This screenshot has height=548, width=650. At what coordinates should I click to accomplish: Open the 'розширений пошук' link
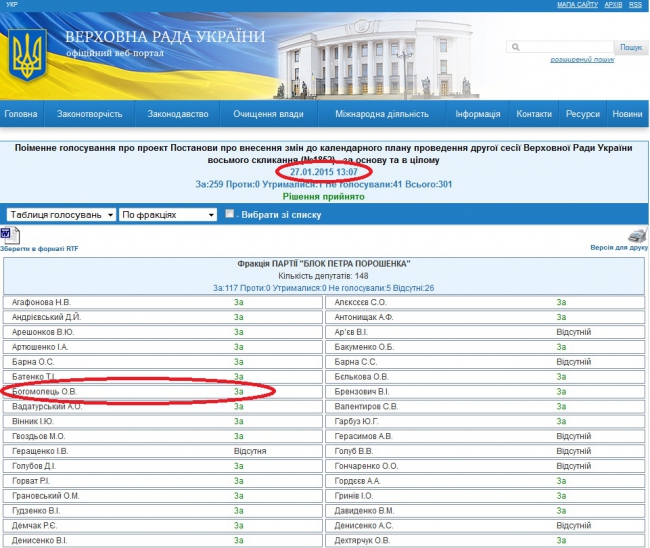point(582,60)
